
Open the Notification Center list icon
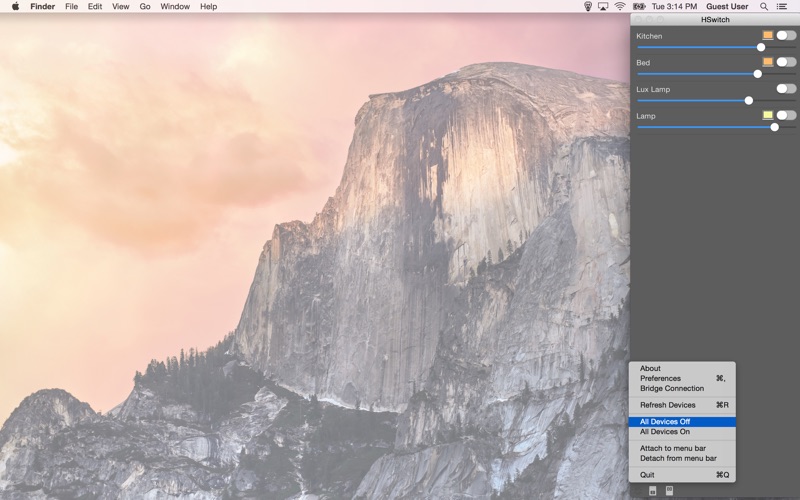tap(782, 7)
